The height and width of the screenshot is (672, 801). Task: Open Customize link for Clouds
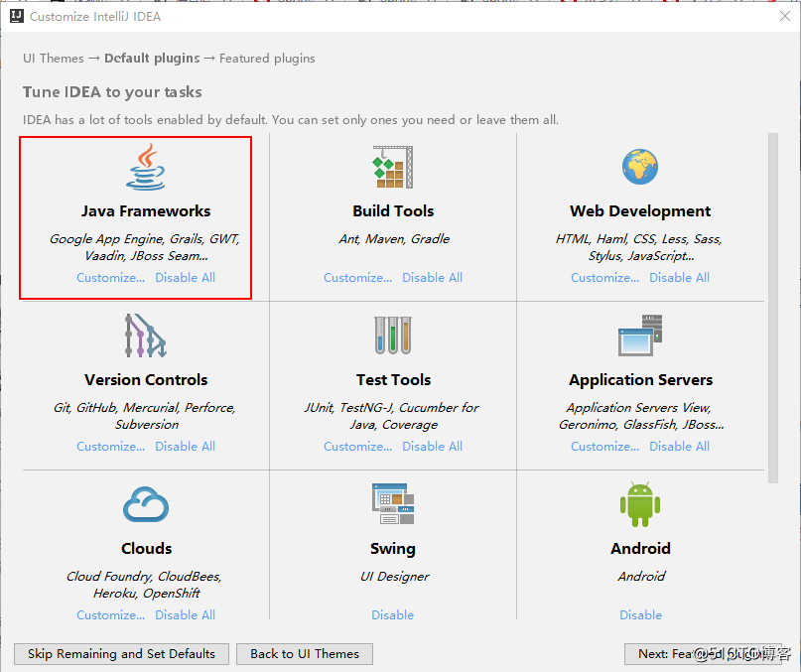pyautogui.click(x=111, y=614)
